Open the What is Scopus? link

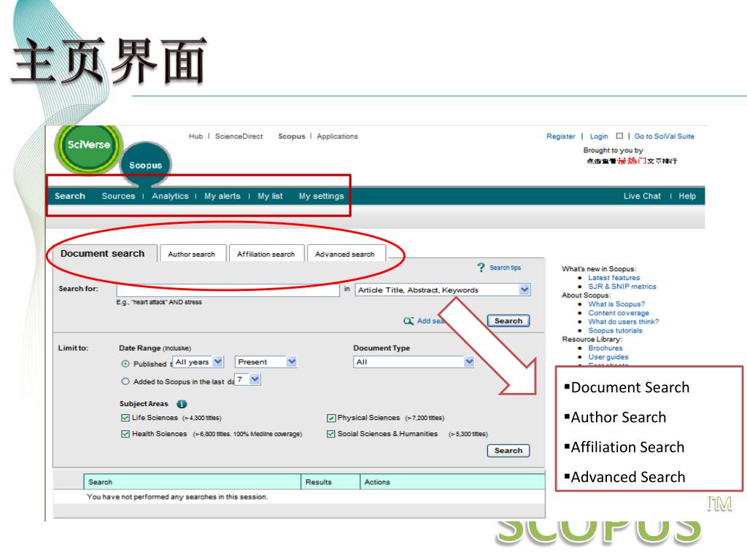coord(616,304)
